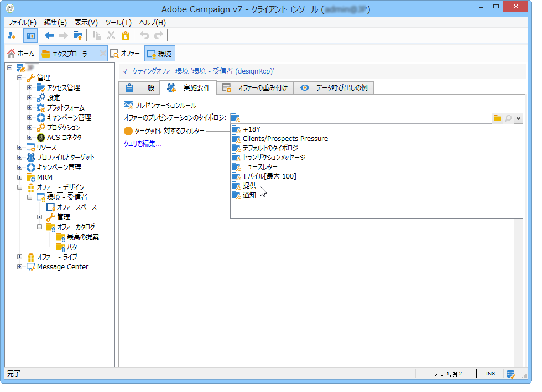542x392 pixels.
Task: Switch to the 環境 tab
Action: pyautogui.click(x=160, y=54)
